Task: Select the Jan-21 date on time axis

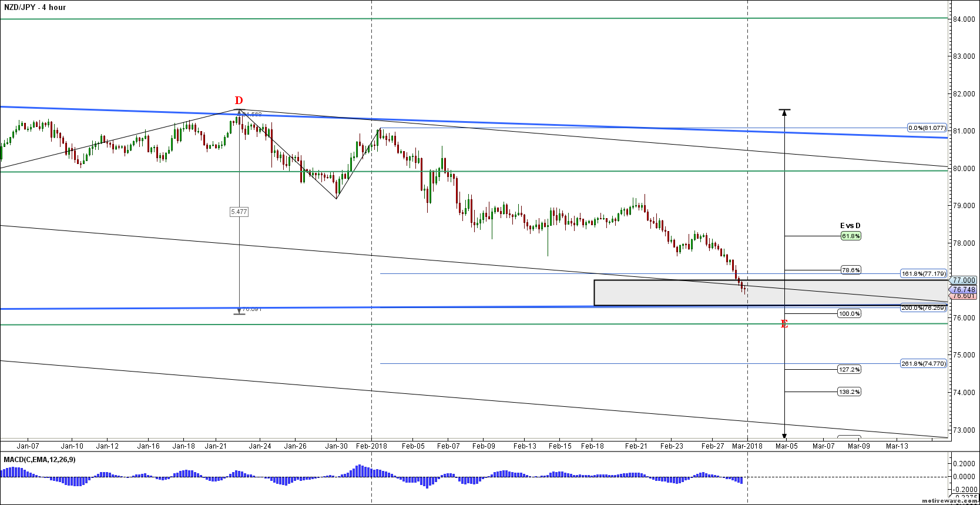Action: (x=216, y=446)
